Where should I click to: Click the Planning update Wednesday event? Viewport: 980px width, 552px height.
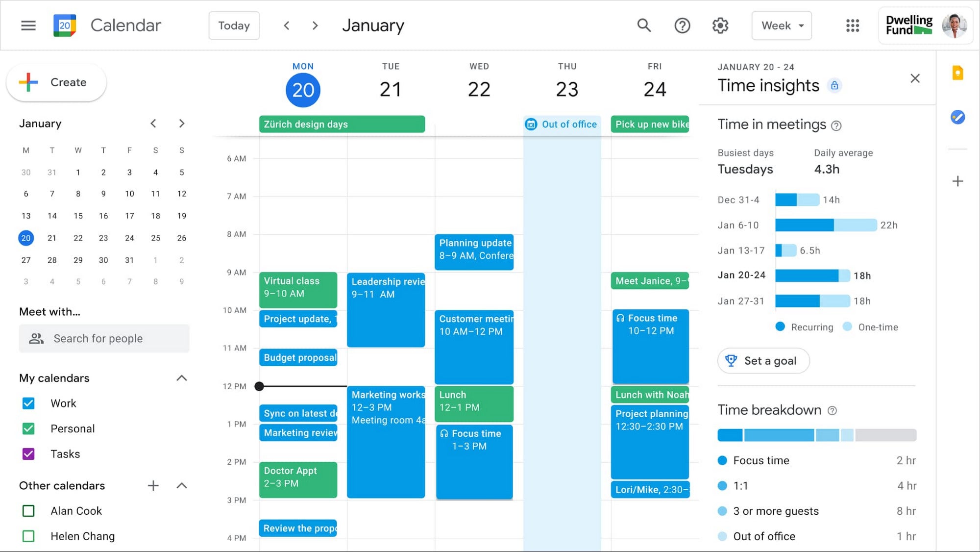pyautogui.click(x=474, y=249)
